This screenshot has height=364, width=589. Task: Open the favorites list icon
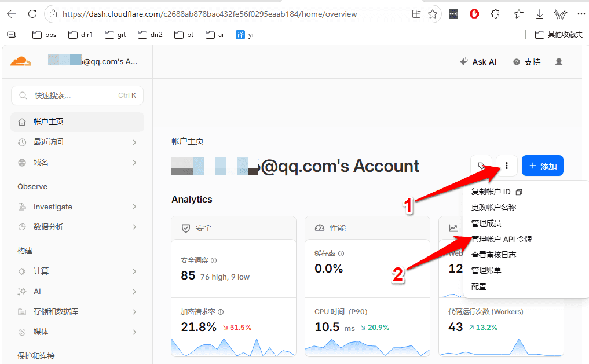point(519,14)
